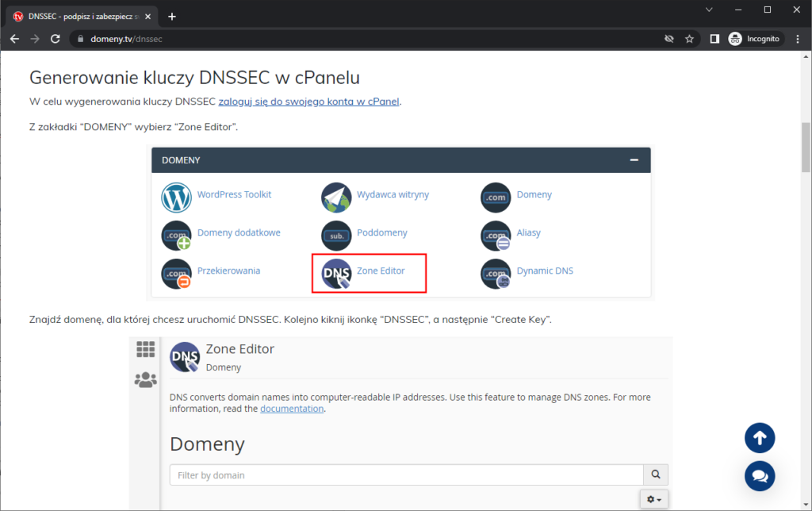Collapse the DOMENY panel with the minus control
Viewport: 812px width, 511px height.
(634, 159)
